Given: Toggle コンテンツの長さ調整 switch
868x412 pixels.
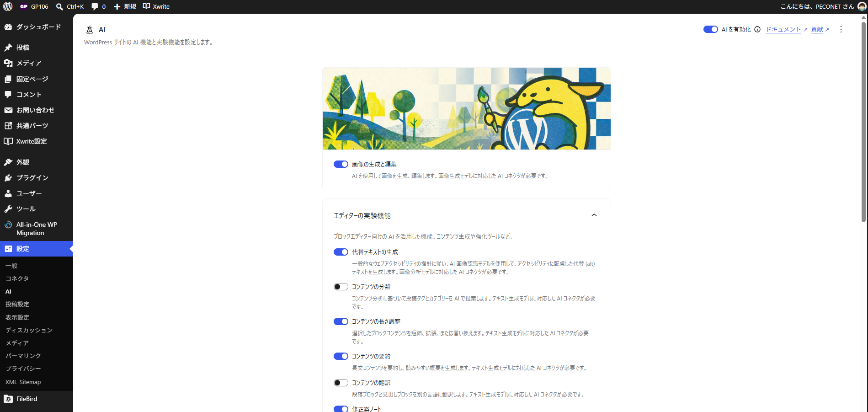Looking at the screenshot, I should [x=341, y=321].
